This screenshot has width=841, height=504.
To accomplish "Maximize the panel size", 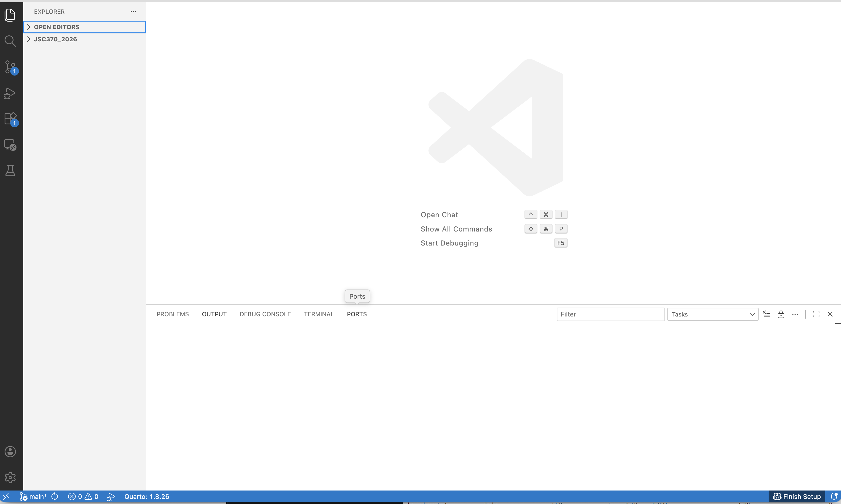I will pos(816,314).
